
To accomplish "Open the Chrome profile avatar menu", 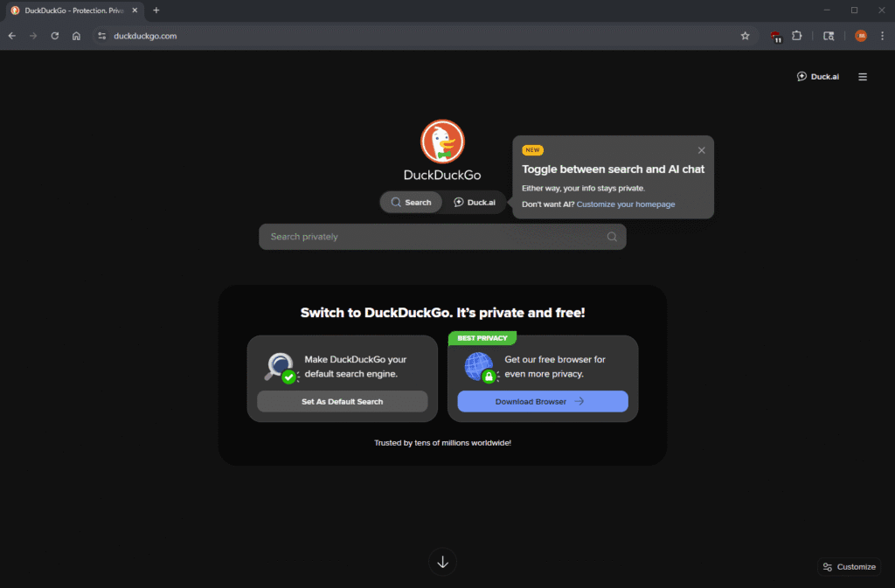I will (861, 36).
